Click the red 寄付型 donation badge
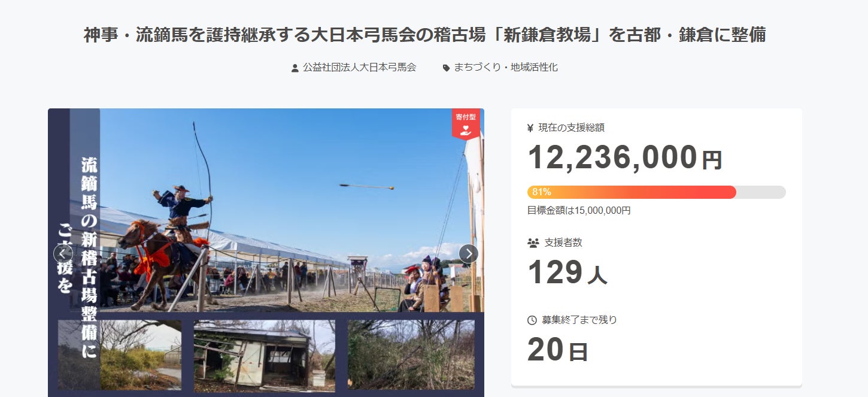 (x=466, y=124)
